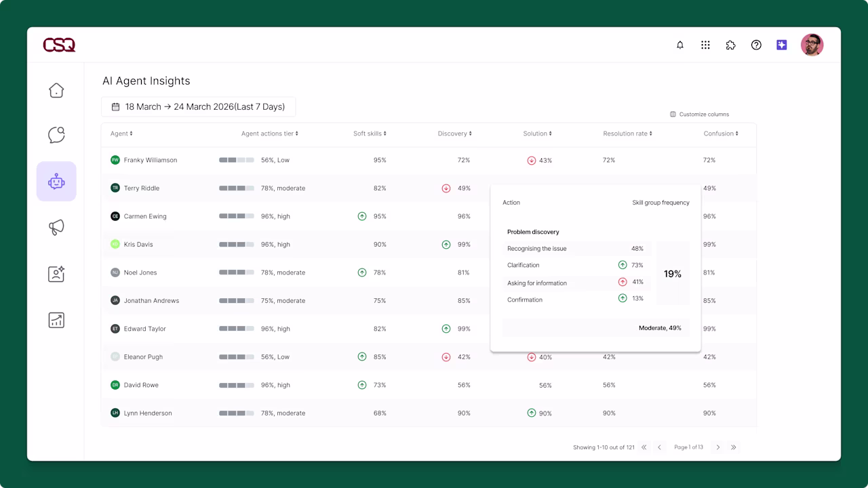
Task: Click the puzzle piece extensions icon
Action: (x=730, y=45)
